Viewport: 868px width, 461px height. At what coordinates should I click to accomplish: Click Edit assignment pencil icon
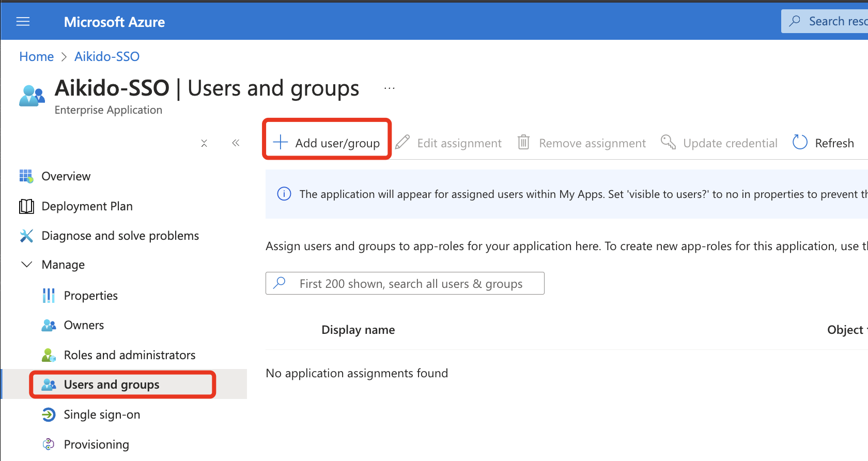402,142
